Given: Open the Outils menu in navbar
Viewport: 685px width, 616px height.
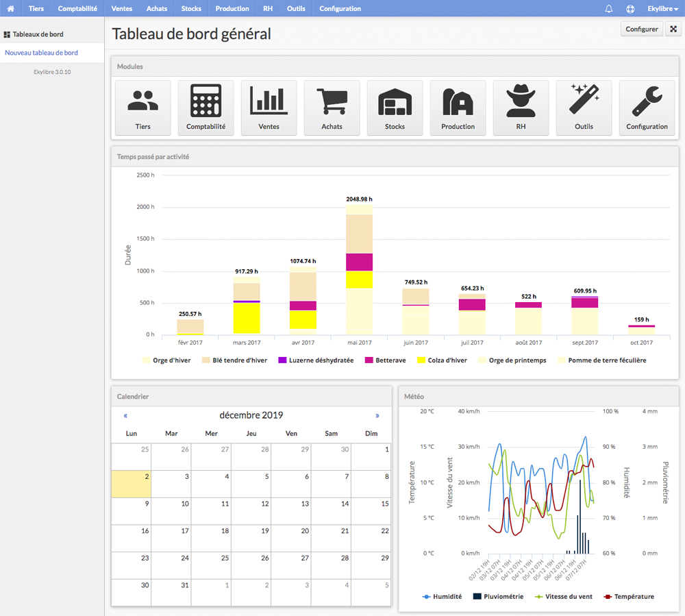Looking at the screenshot, I should (x=296, y=8).
